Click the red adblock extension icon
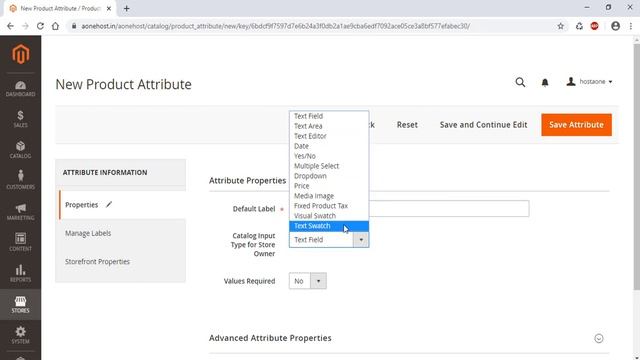The width and height of the screenshot is (640, 360). click(x=594, y=26)
